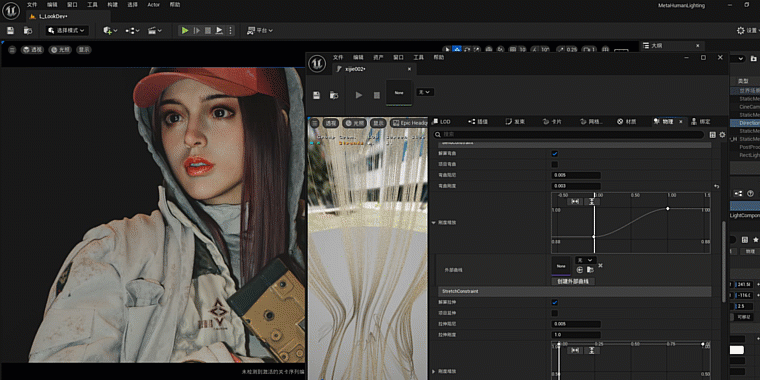Viewport: 760px width, 380px height.
Task: Browse to external curve folder icon
Action: pyautogui.click(x=590, y=269)
